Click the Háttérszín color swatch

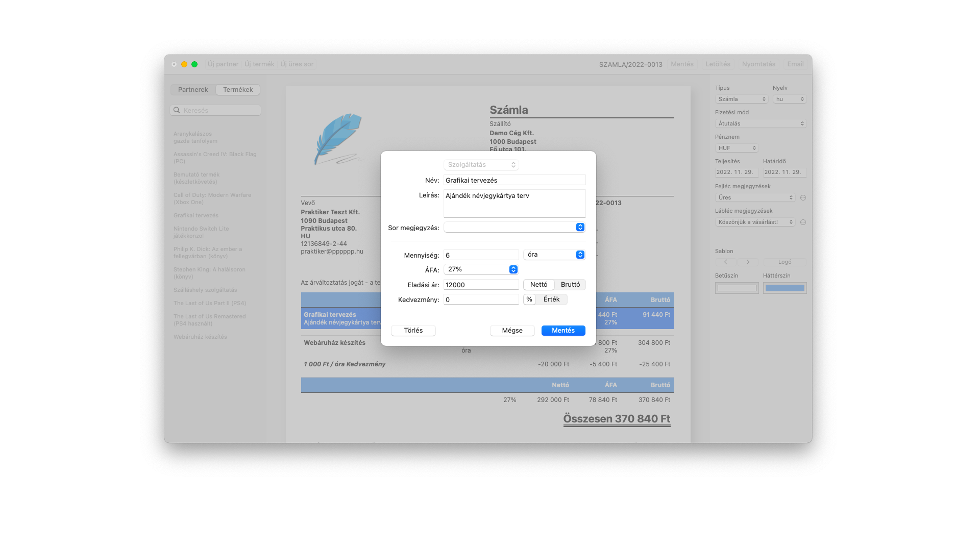click(x=785, y=288)
